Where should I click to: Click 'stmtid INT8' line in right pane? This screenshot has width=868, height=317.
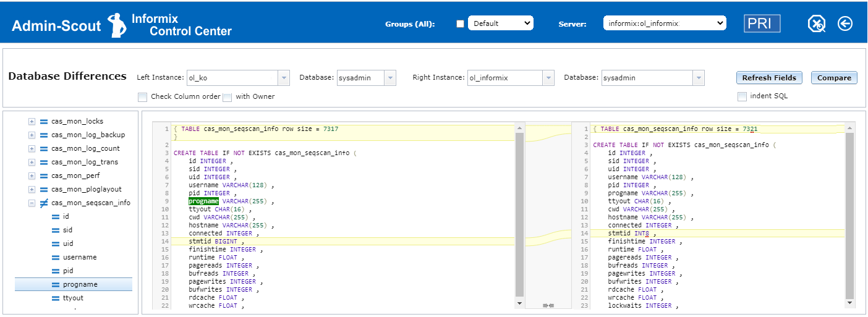coord(717,234)
